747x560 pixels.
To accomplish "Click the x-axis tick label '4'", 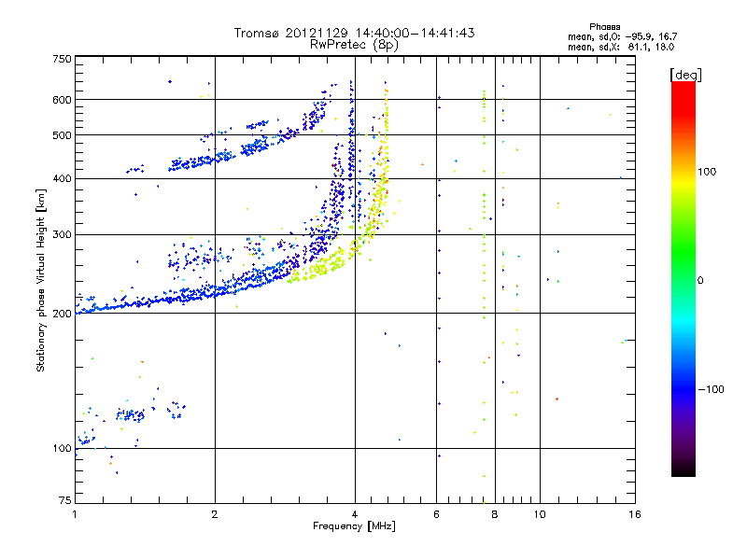I will (x=355, y=514).
